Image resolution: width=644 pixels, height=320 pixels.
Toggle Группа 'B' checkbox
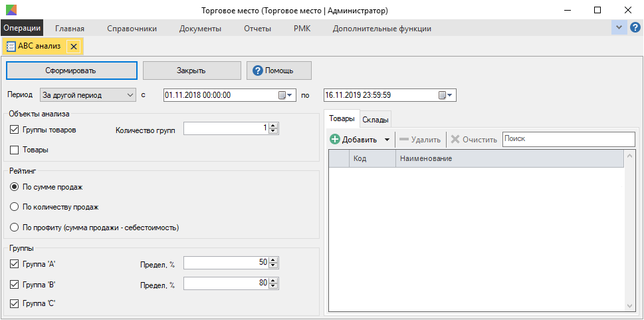tap(15, 284)
